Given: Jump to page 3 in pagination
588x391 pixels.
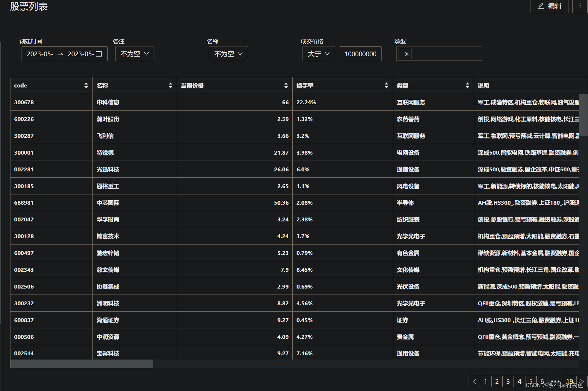Looking at the screenshot, I should pos(508,381).
